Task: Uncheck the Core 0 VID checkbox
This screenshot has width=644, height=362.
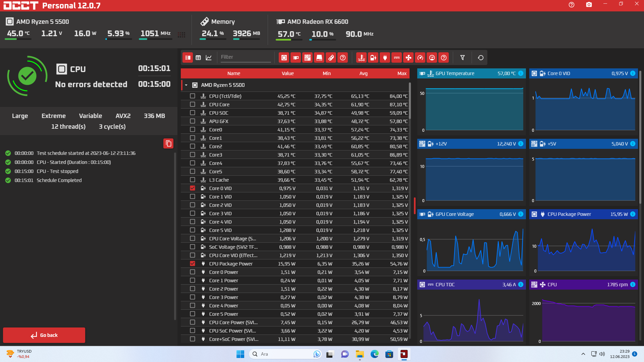Action: (193, 188)
